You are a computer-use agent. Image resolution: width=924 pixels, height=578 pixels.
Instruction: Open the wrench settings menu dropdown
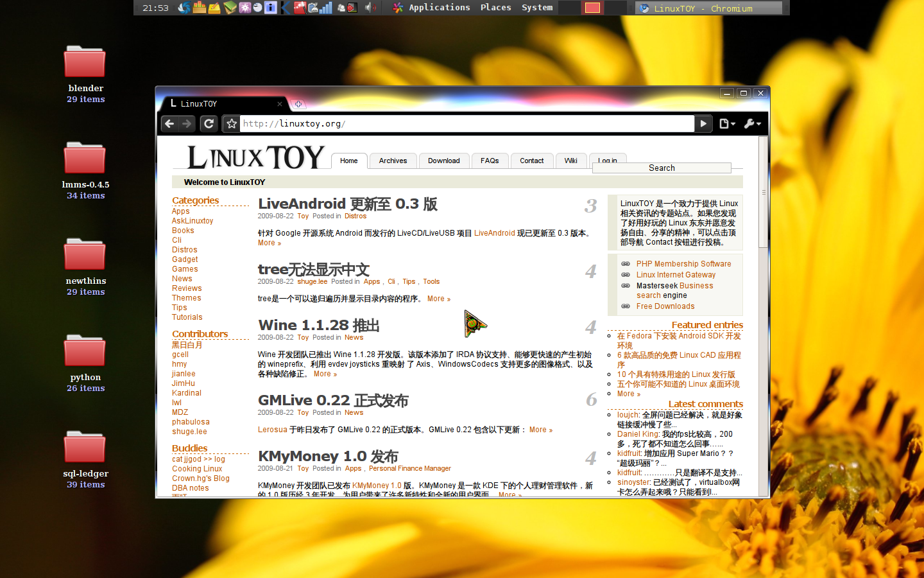753,123
